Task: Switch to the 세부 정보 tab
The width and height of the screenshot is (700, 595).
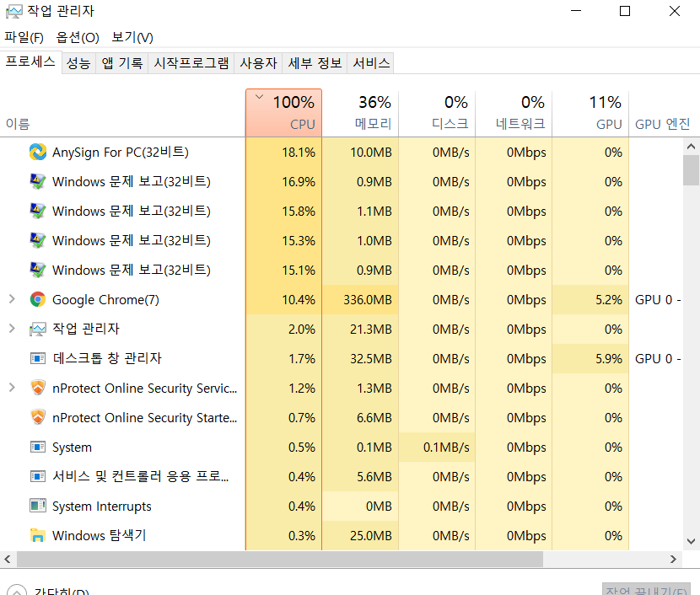Action: tap(315, 63)
